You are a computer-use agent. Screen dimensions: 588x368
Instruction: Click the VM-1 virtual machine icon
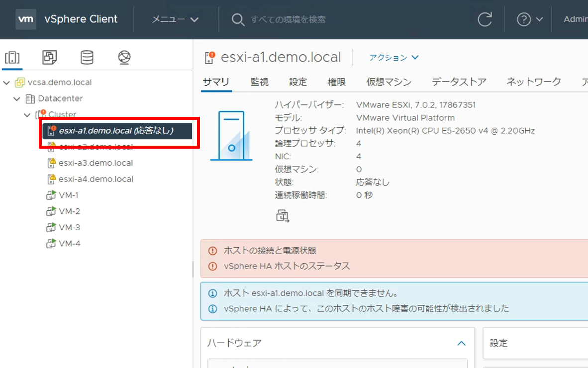[51, 195]
